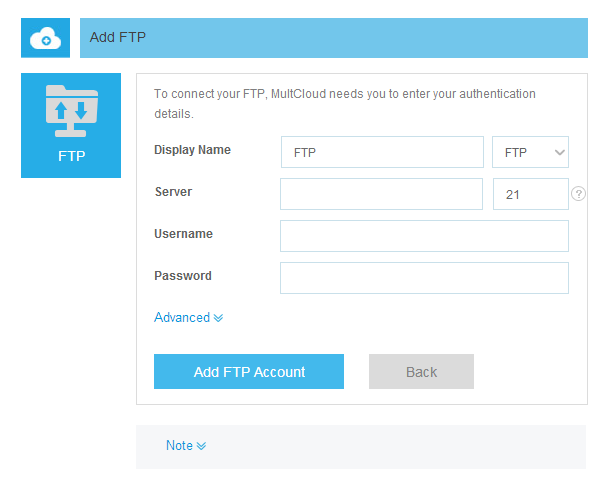Click the Advanced double-chevron arrow icon
This screenshot has height=487, width=616.
pyautogui.click(x=218, y=318)
